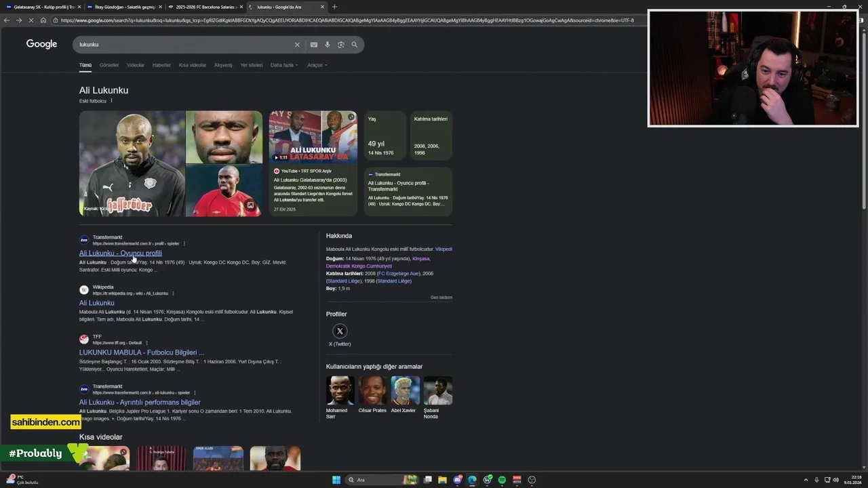This screenshot has height=488, width=868.
Task: Open the X (Twitter) profile icon
Action: tap(340, 331)
